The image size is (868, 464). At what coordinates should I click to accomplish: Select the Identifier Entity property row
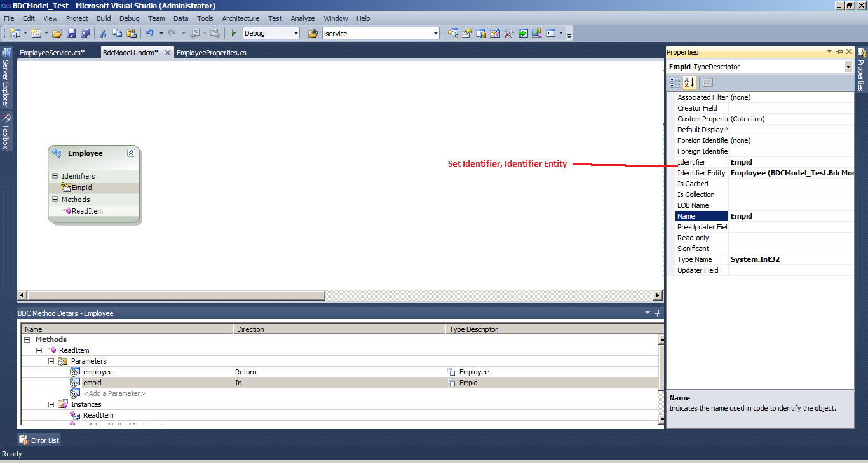(764, 173)
